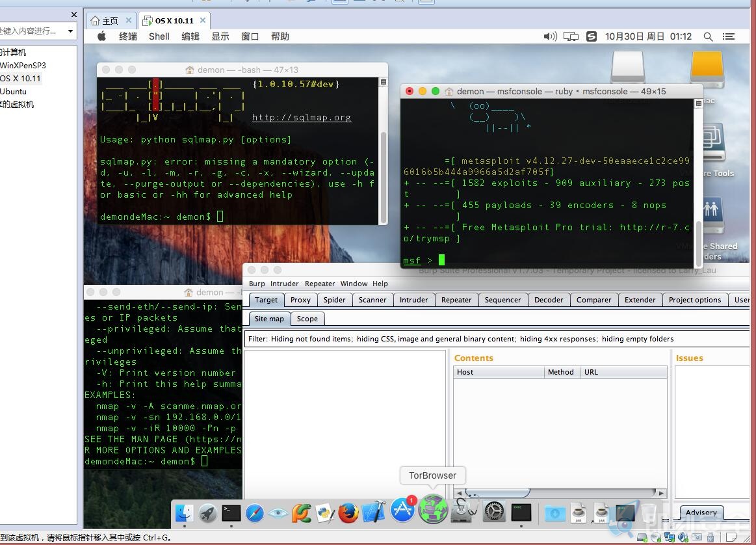Screen dimensions: 756x545
Task: Sort Contents by Method column
Action: (562, 372)
